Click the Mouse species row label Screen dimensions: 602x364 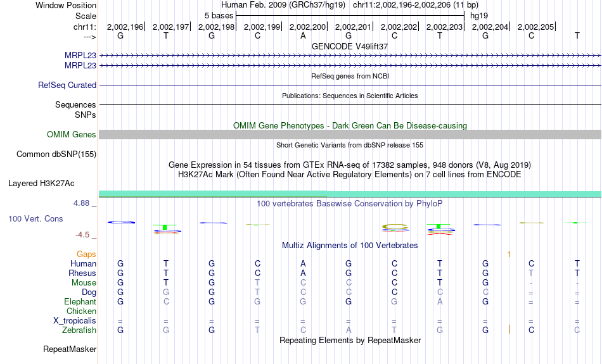pos(84,283)
